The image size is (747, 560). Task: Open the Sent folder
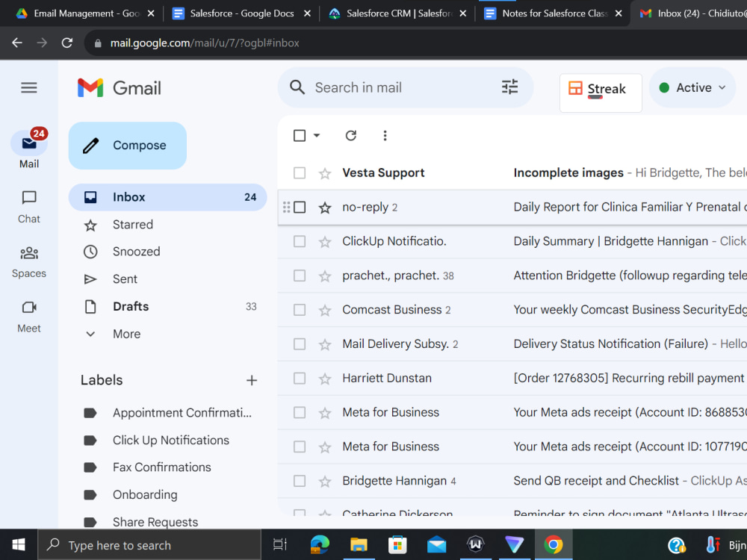[x=167, y=279]
